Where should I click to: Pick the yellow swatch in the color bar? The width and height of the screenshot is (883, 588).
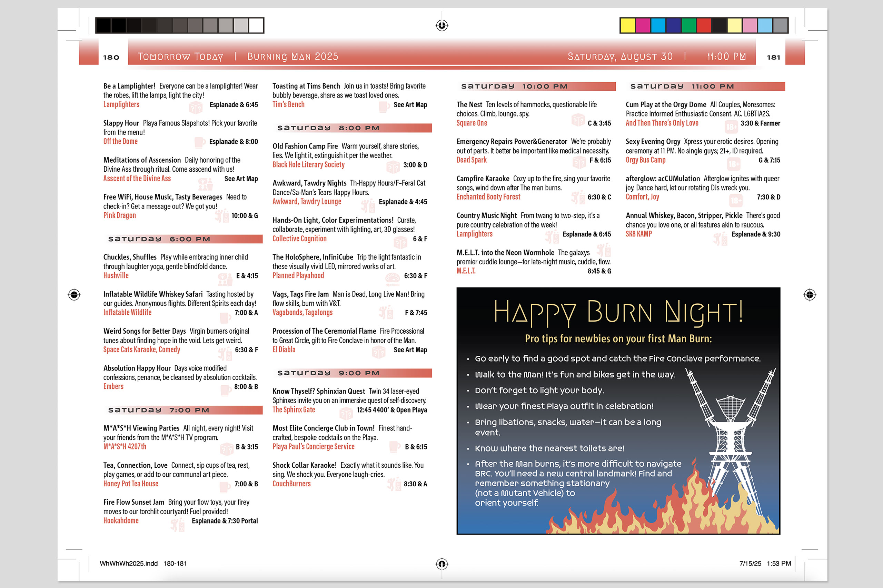tap(627, 26)
